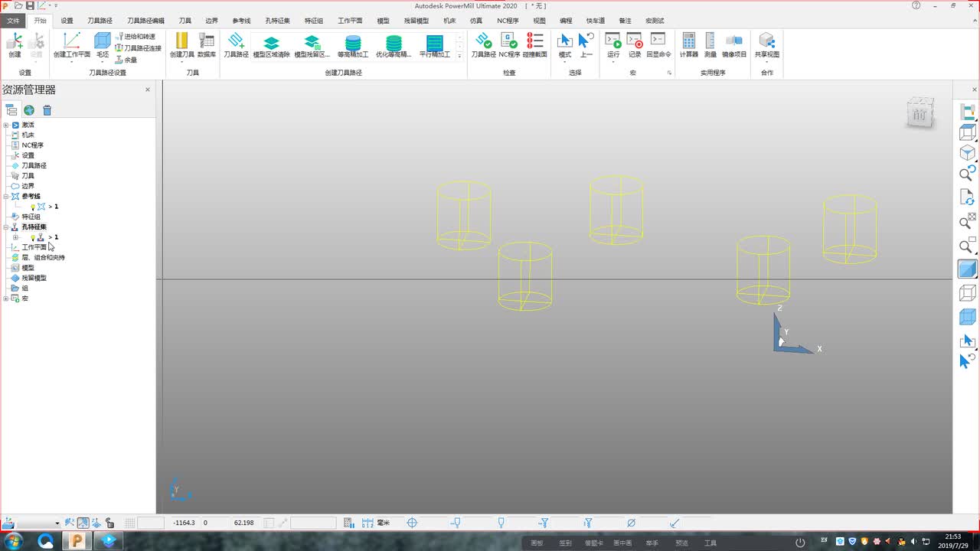Click the save icon in title bar
Image resolution: width=980 pixels, height=551 pixels.
pyautogui.click(x=29, y=5)
